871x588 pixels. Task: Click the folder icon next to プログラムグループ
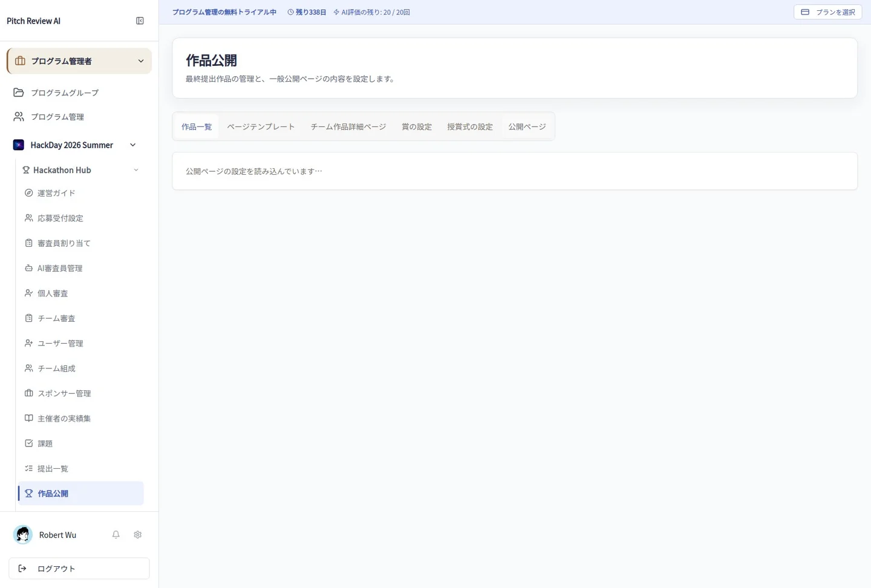point(19,93)
